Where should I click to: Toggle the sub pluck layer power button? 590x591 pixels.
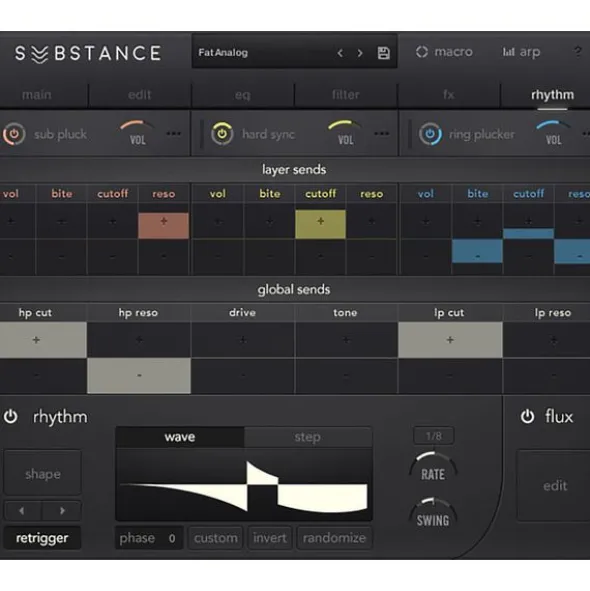(14, 134)
